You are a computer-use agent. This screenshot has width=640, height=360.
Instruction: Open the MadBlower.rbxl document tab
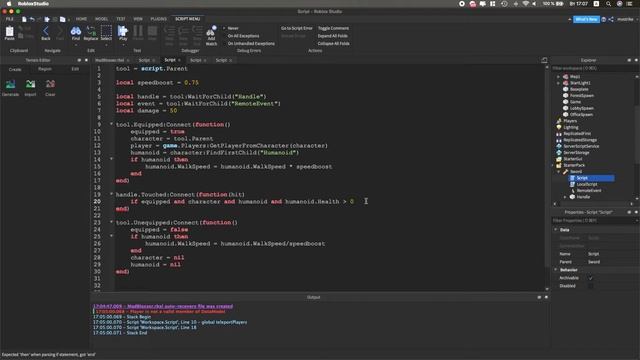pos(109,60)
